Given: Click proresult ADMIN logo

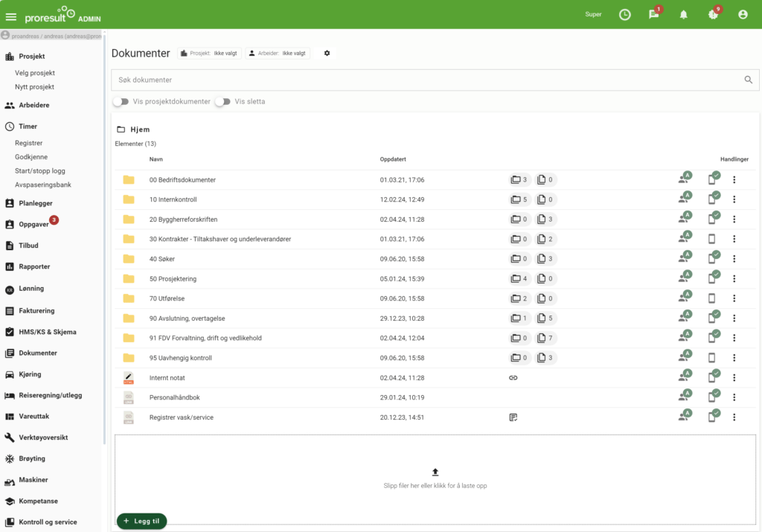Looking at the screenshot, I should coord(63,15).
